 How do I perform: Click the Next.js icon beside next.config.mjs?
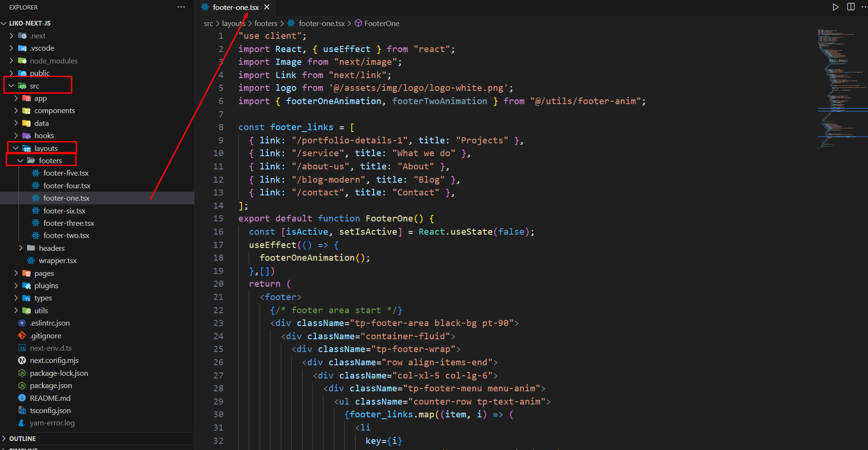(22, 361)
